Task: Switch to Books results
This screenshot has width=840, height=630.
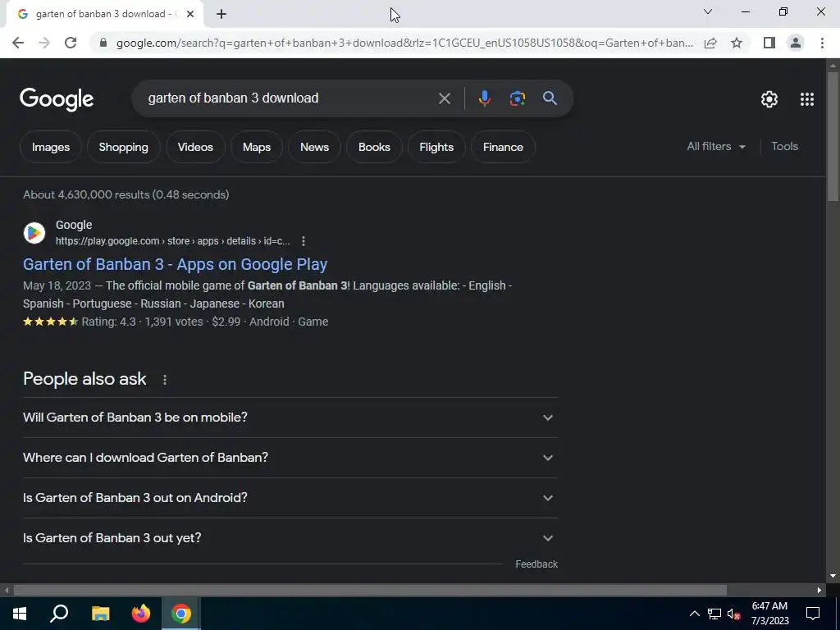Action: pyautogui.click(x=374, y=147)
